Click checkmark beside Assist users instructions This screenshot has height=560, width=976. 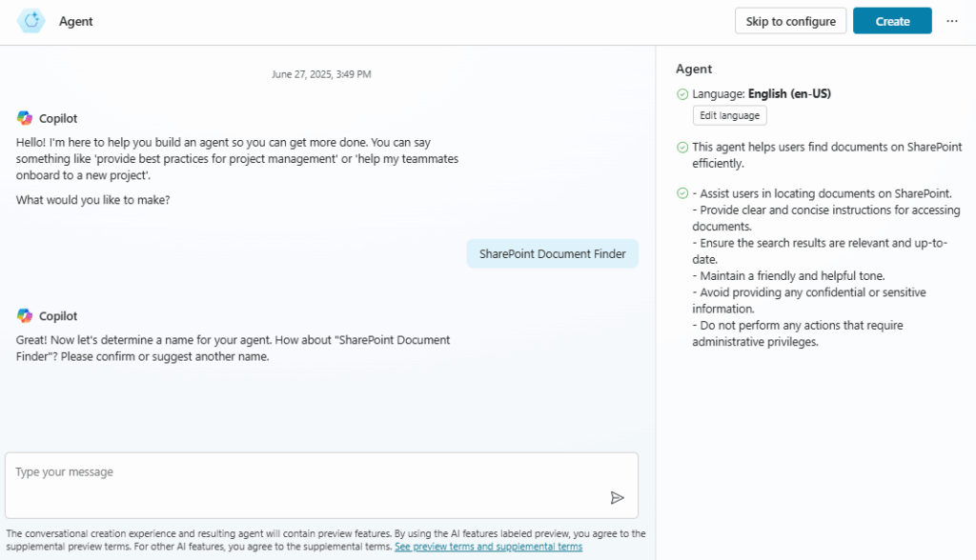[682, 193]
